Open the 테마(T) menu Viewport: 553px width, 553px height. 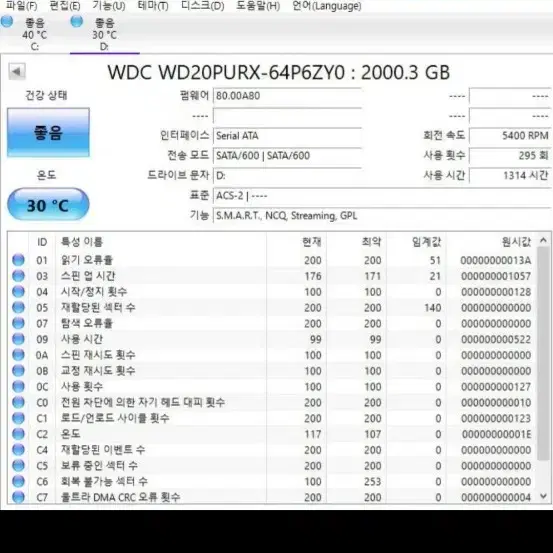coord(153,6)
